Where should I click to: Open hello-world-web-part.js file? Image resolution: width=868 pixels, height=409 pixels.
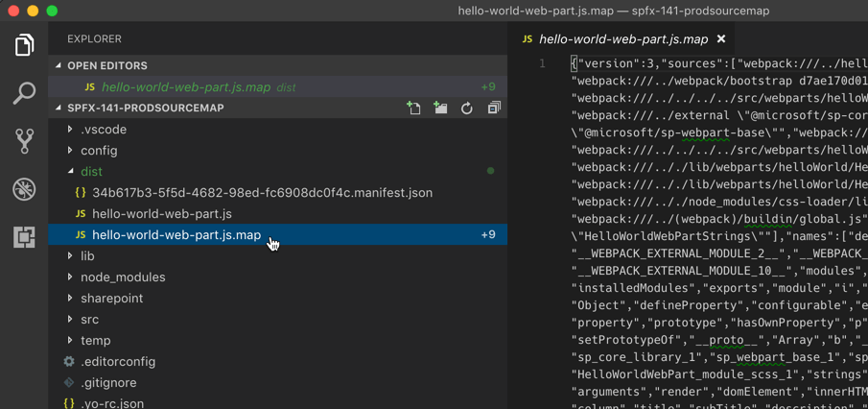click(x=277, y=214)
